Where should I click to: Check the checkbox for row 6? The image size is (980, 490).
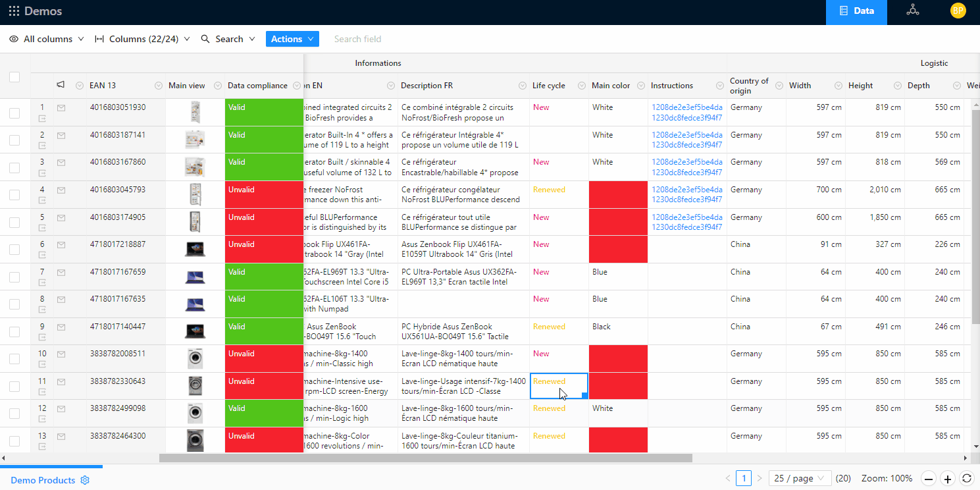pyautogui.click(x=14, y=250)
